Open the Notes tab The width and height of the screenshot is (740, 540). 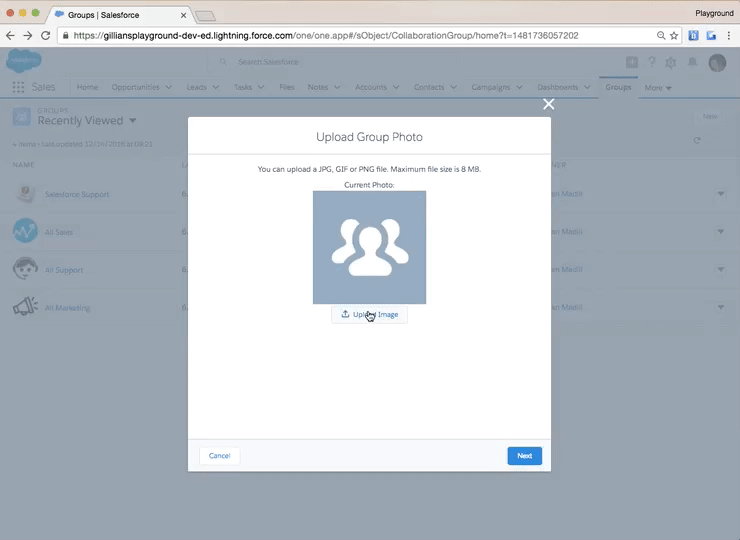point(318,87)
